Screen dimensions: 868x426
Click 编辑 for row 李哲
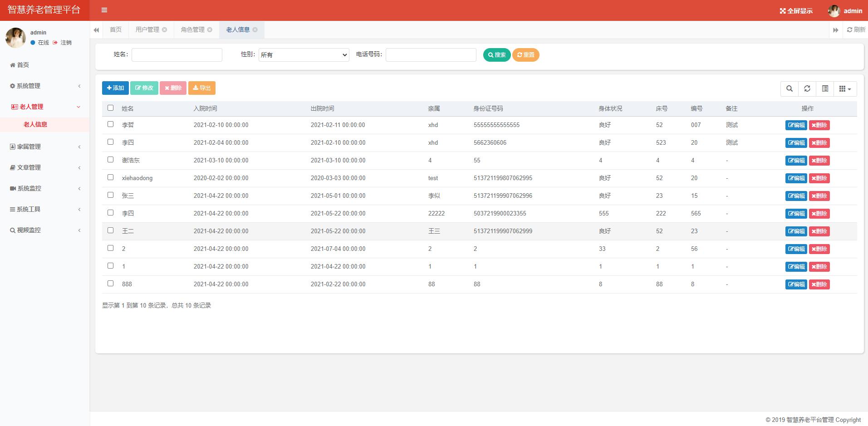coord(796,125)
